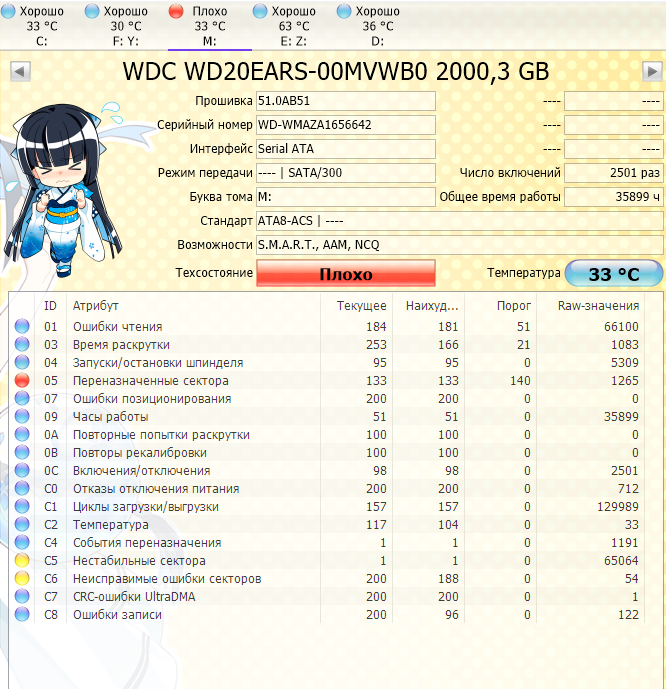Viewport: 666px width, 689px height.
Task: Select the C: drive with 33 °C status
Action: pyautogui.click(x=42, y=26)
